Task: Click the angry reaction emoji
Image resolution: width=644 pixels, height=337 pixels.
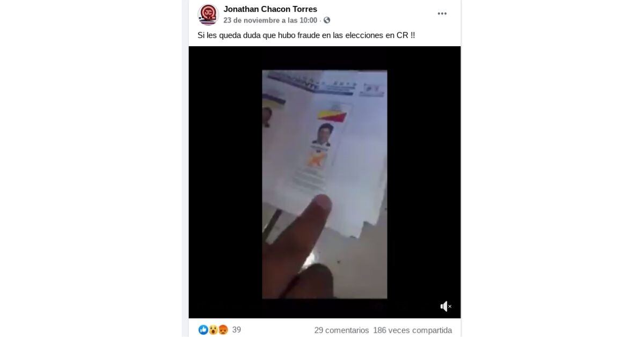Action: [x=223, y=330]
